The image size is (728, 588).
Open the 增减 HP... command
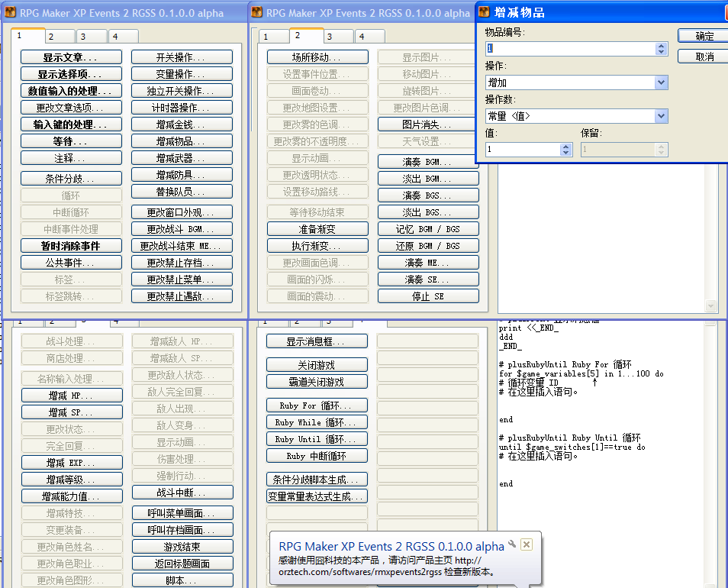(72, 396)
